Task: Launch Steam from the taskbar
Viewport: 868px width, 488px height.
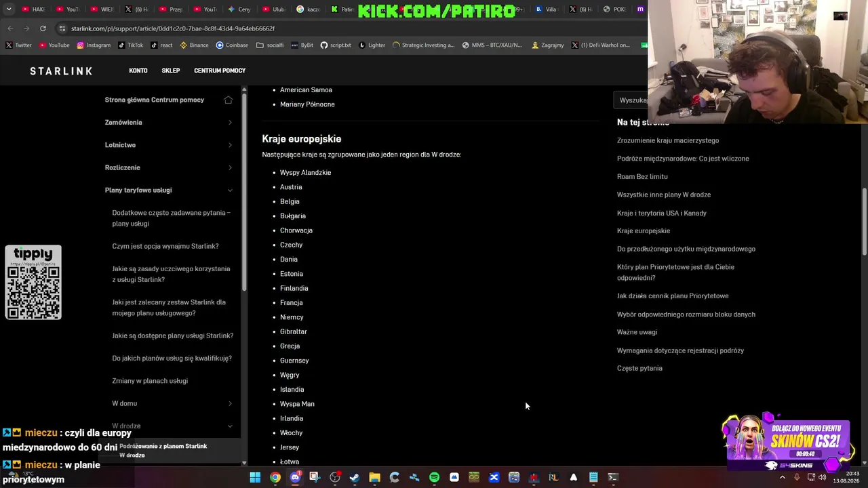Action: point(355,477)
